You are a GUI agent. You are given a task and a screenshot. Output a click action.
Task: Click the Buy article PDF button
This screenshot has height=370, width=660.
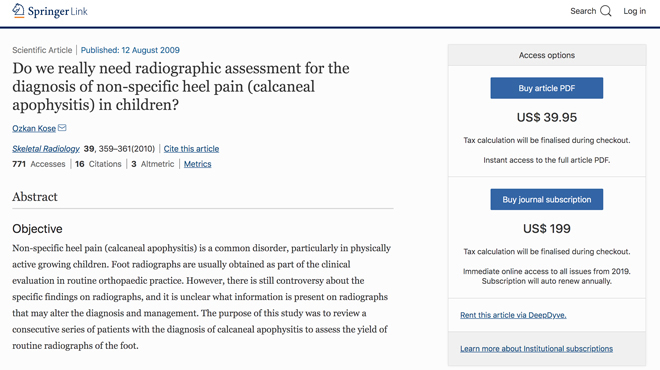point(546,88)
